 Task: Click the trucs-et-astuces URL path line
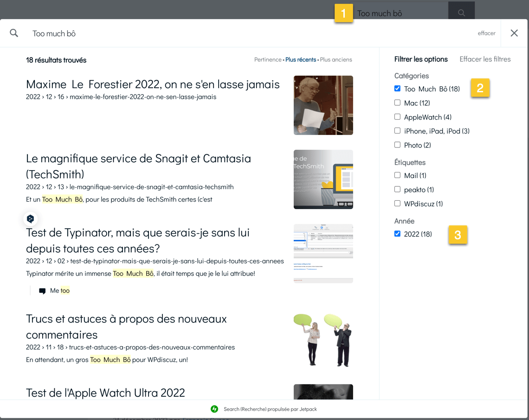coord(130,347)
